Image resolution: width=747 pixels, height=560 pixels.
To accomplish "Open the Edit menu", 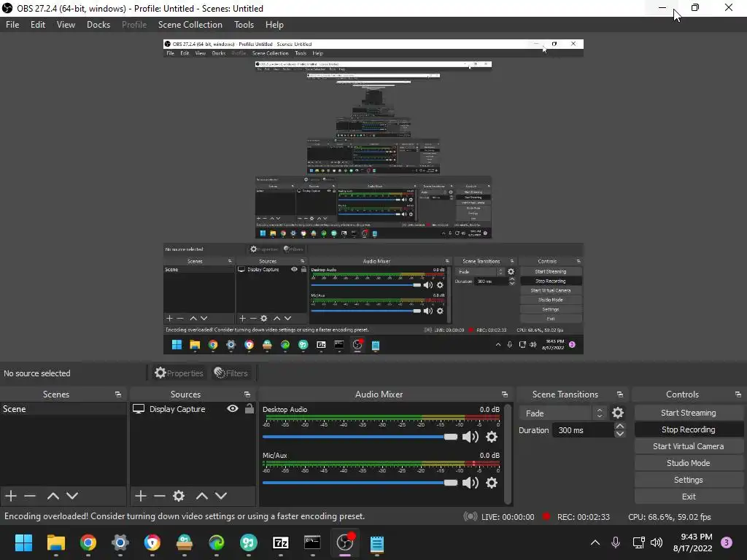I will click(38, 25).
